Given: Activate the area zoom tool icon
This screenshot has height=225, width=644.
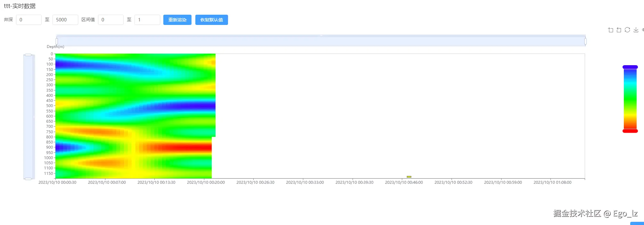Looking at the screenshot, I should (x=611, y=30).
